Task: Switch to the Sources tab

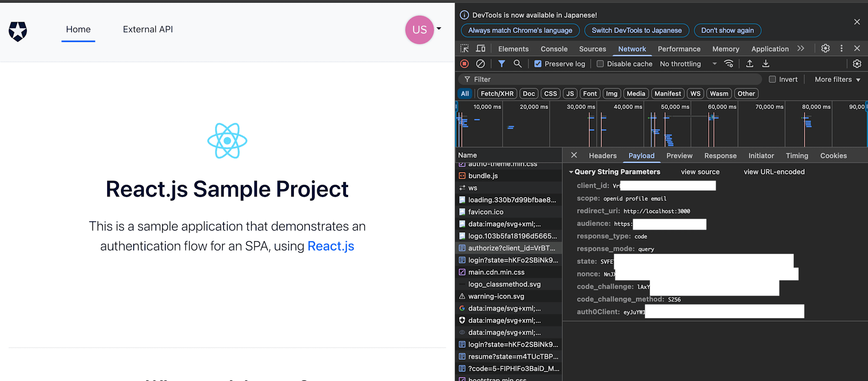Action: coord(592,49)
